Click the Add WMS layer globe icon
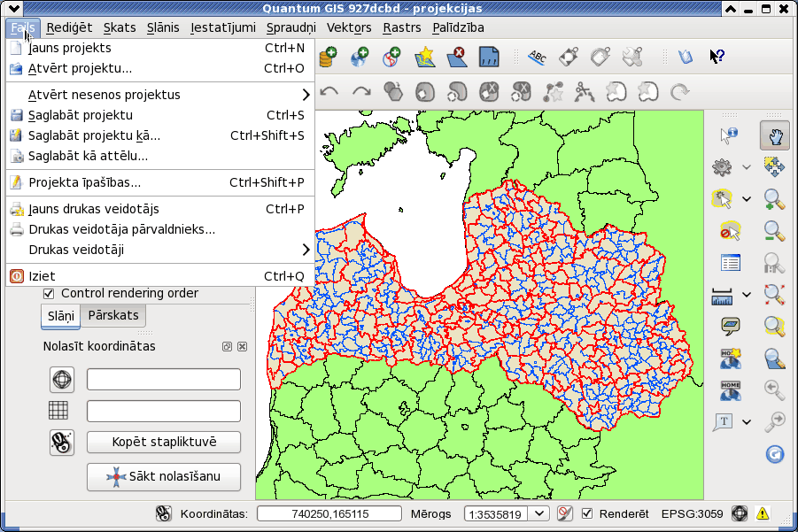The height and width of the screenshot is (532, 798). 360,57
